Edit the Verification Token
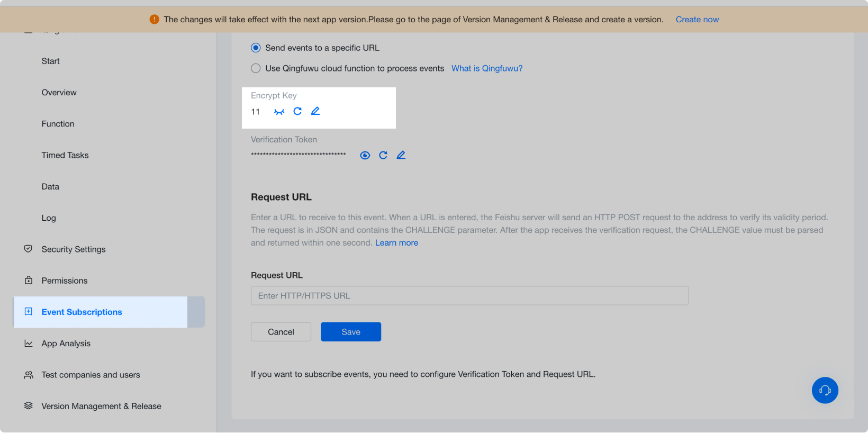Screen dimensions: 868x433 pos(401,155)
